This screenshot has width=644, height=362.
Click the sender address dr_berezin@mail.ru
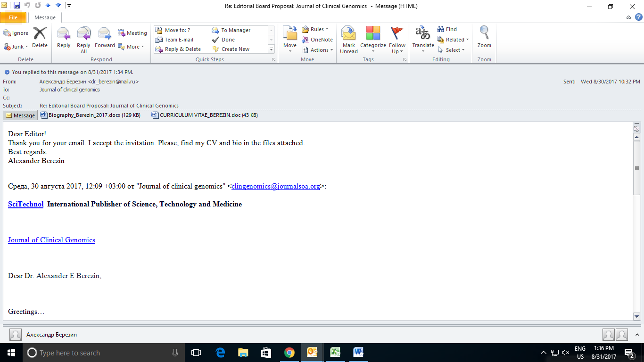113,82
